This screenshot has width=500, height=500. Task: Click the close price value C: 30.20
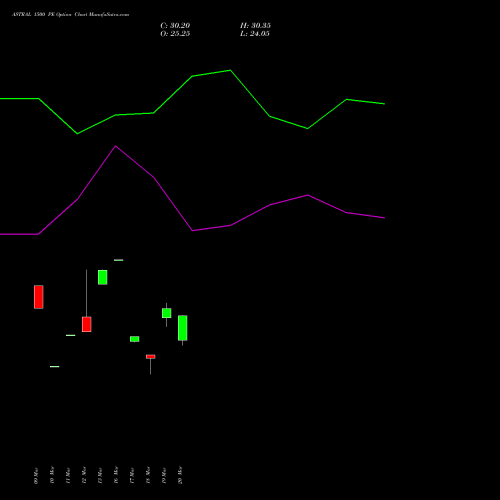pyautogui.click(x=175, y=26)
